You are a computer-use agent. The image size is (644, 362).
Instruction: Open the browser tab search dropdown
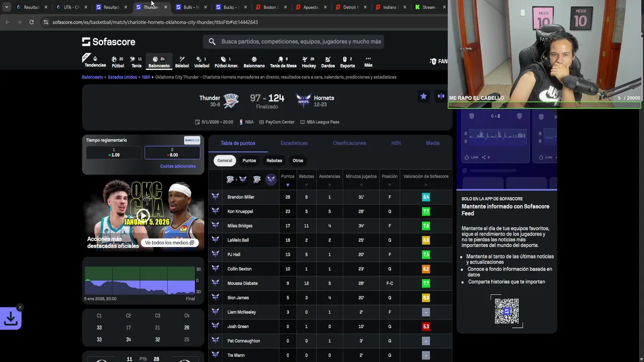6,7
